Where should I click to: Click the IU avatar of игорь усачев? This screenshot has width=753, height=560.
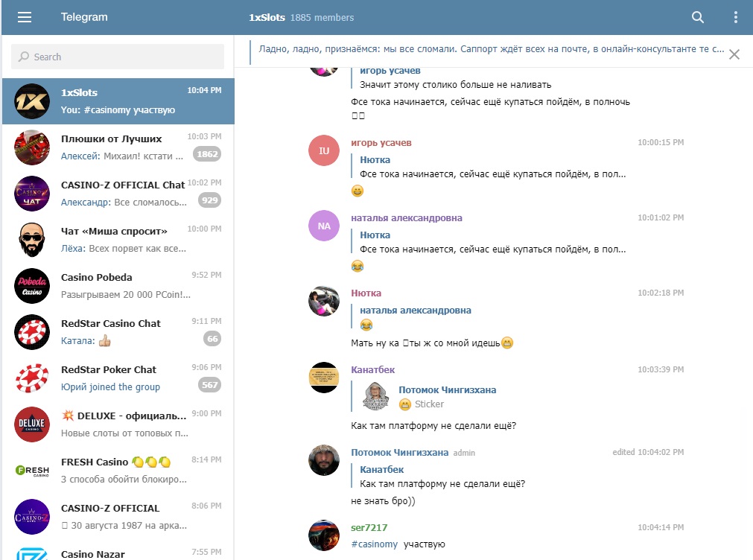[x=324, y=150]
